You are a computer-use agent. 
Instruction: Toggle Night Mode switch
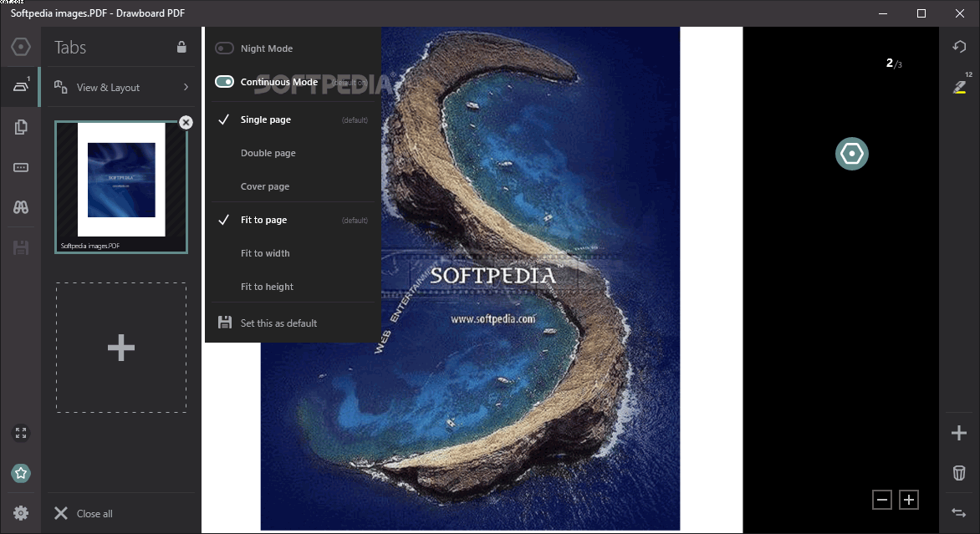coord(224,48)
